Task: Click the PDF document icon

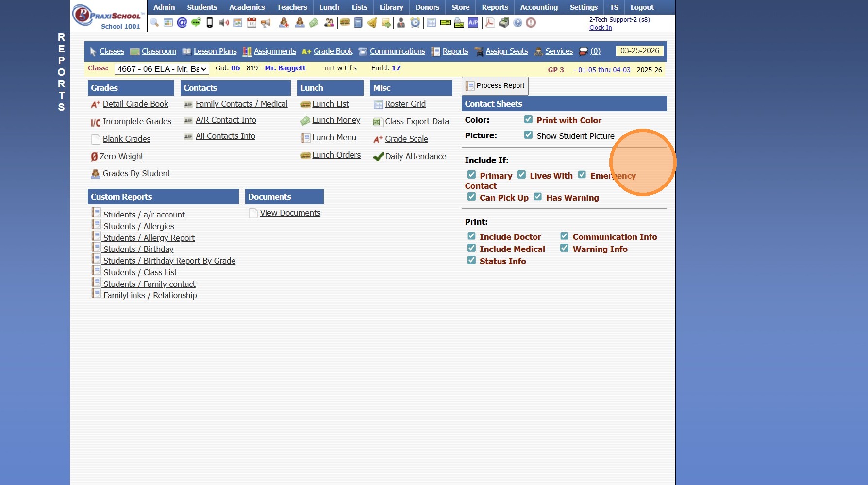Action: pyautogui.click(x=490, y=23)
